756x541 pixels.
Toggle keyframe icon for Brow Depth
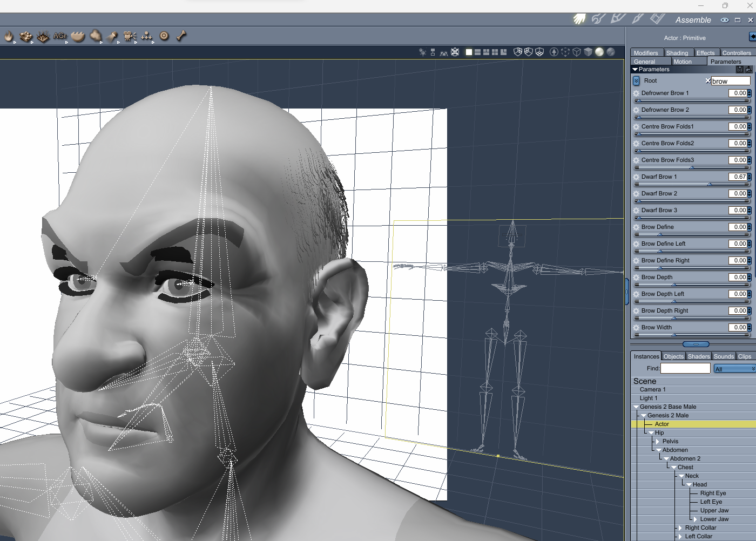click(636, 278)
